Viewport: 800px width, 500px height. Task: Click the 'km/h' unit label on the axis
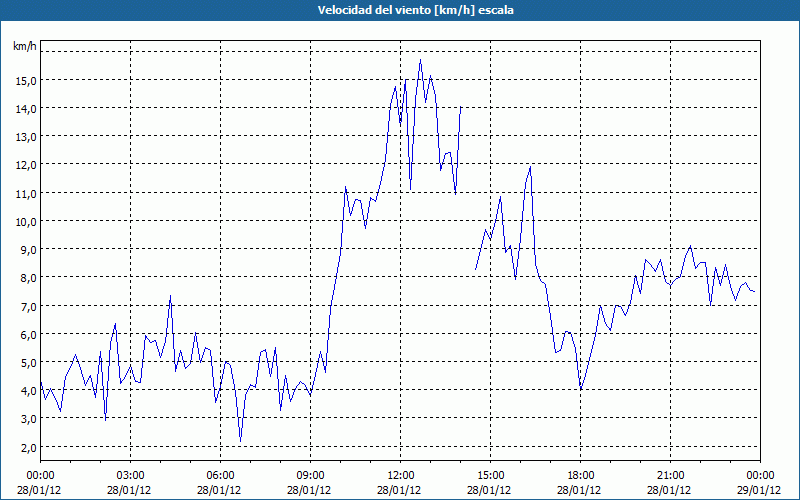tap(24, 47)
